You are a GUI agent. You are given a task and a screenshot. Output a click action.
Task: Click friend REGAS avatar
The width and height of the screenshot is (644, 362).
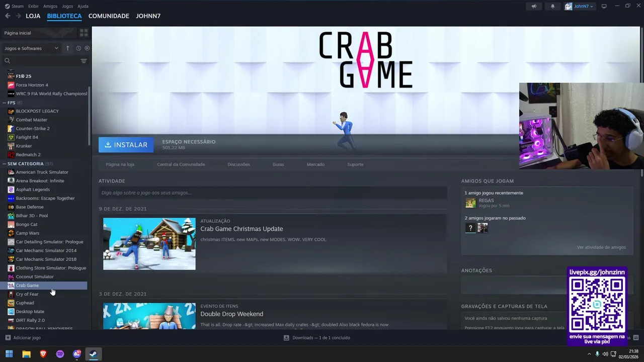[x=470, y=203]
